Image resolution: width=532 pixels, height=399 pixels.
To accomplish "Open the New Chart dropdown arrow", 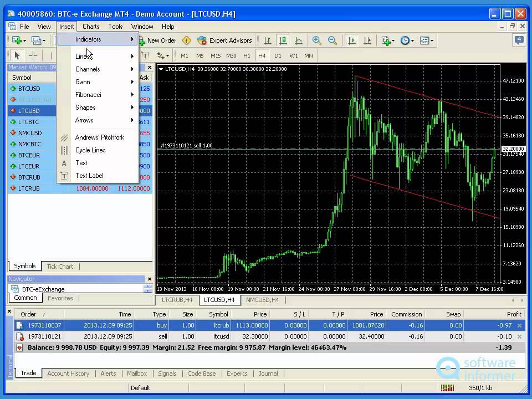I will click(x=24, y=40).
